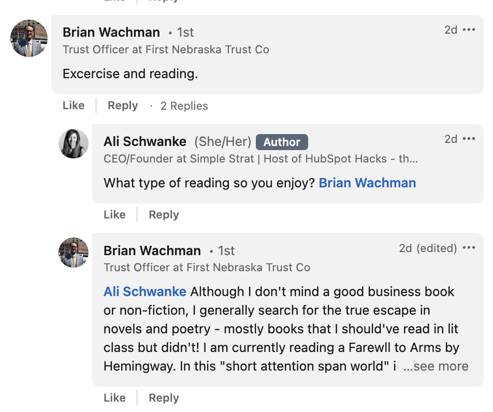The height and width of the screenshot is (412, 493).
Task: Reply to Ali Schwanke's reading question
Action: pyautogui.click(x=164, y=214)
